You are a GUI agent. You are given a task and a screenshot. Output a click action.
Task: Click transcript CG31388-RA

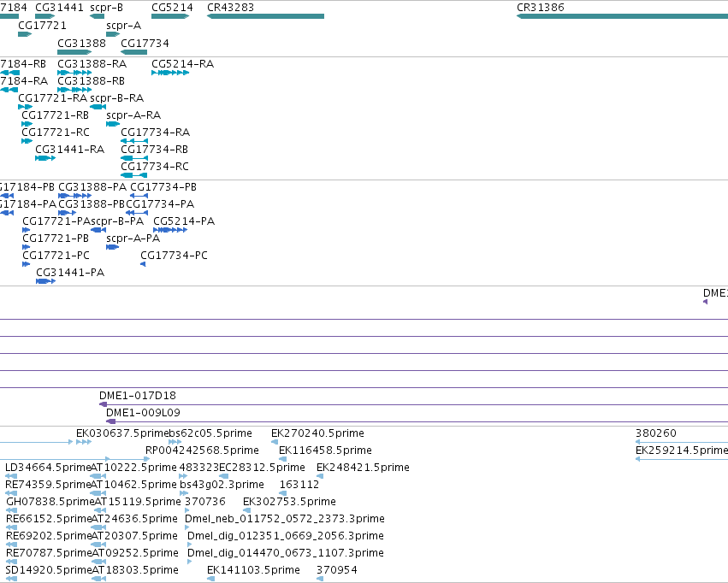tap(74, 73)
